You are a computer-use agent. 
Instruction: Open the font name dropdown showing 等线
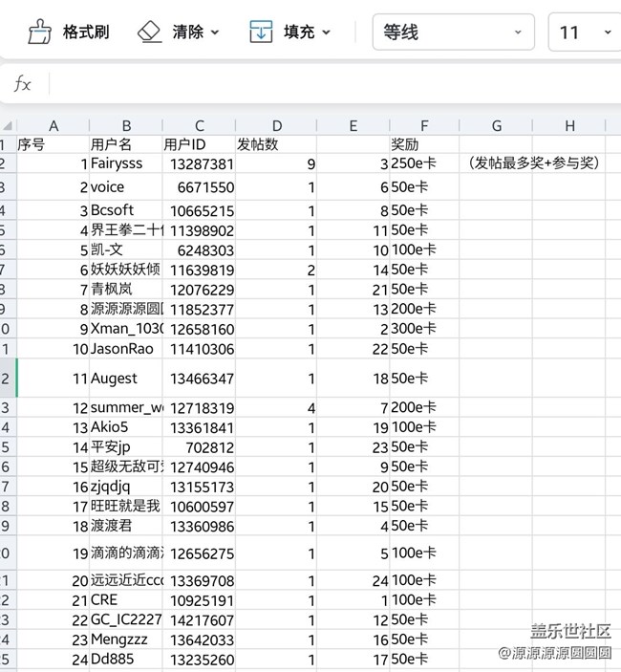click(x=452, y=33)
